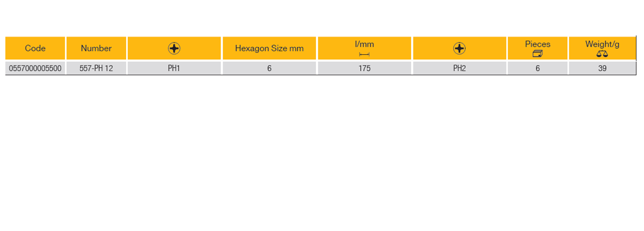Select the Code column header
This screenshot has height=231, width=644.
click(x=35, y=48)
